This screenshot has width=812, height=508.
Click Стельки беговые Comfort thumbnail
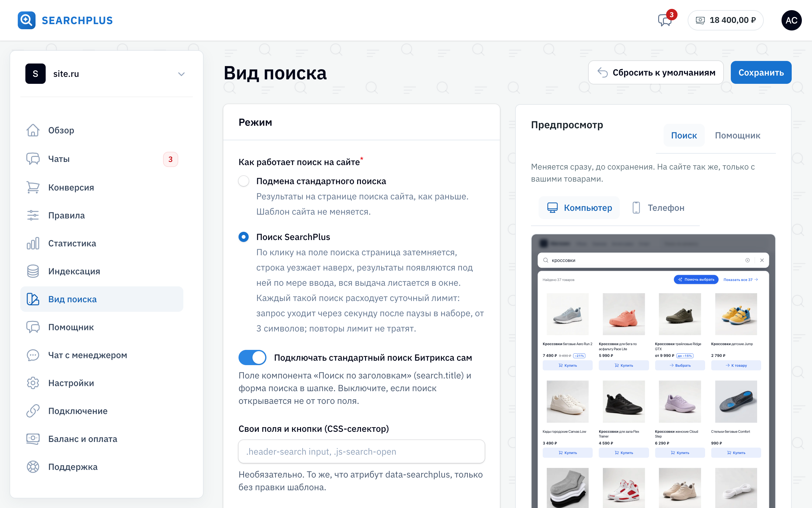[x=736, y=402]
